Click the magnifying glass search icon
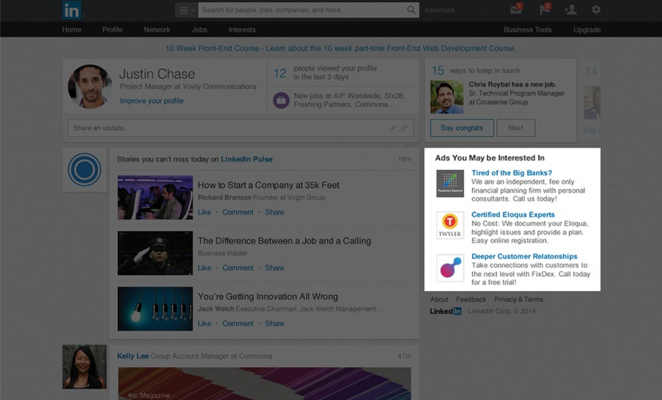Screen dimensions: 662x400 (411, 10)
